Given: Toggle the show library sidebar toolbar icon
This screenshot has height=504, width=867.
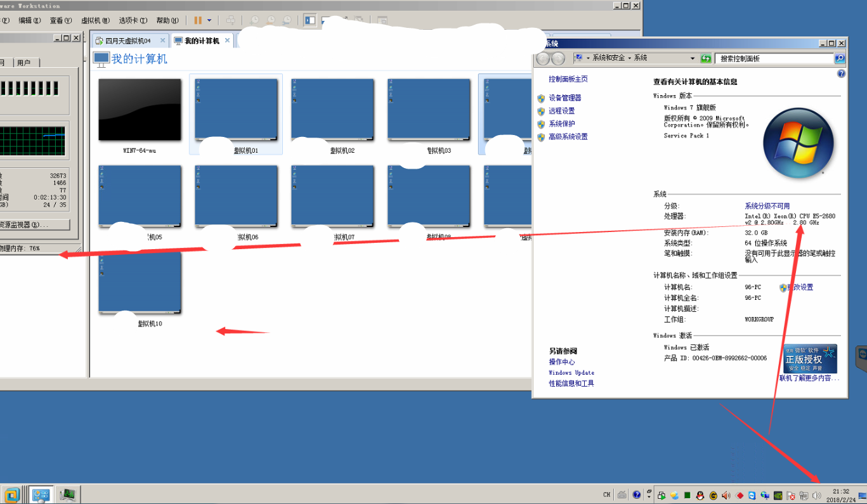Looking at the screenshot, I should click(x=310, y=20).
